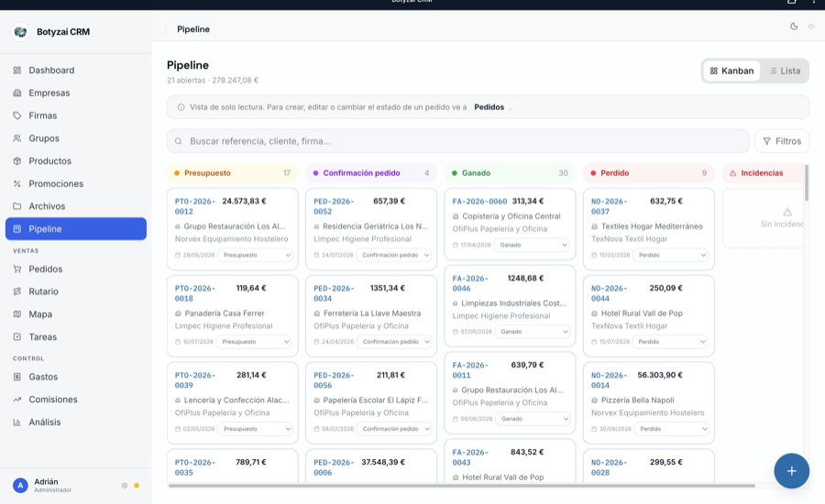Click the blue plus floating button
The image size is (825, 504).
tap(791, 471)
